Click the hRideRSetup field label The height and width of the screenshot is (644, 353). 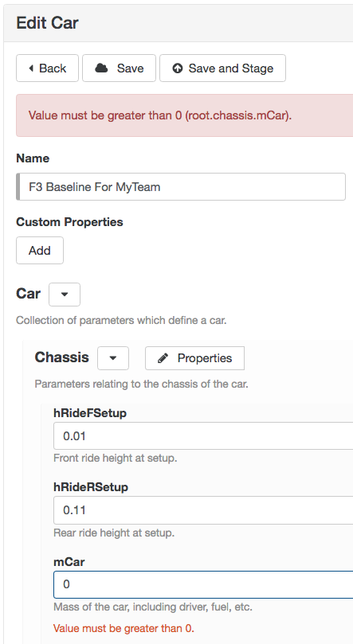91,487
